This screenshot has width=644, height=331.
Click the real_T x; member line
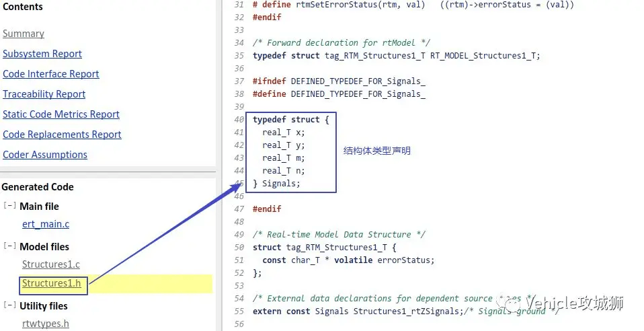[x=284, y=133]
